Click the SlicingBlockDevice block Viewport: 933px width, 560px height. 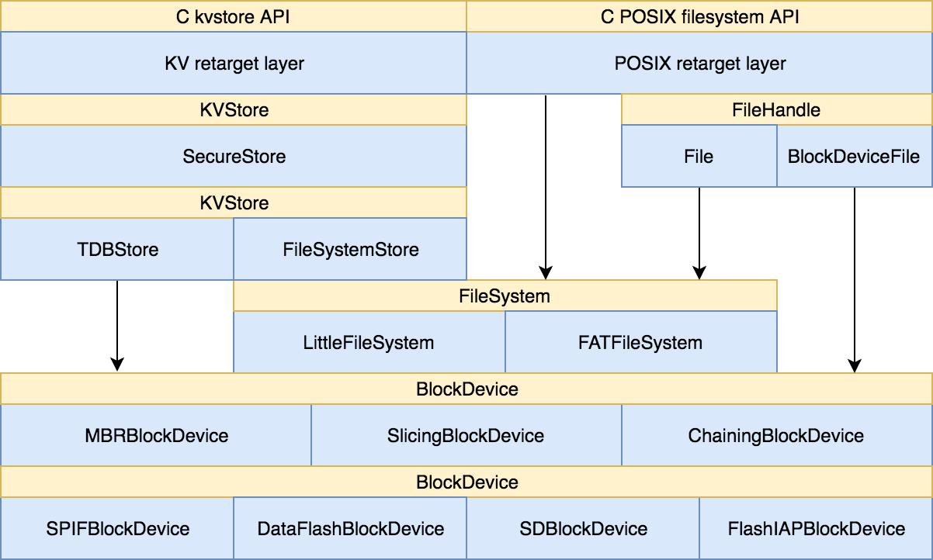point(466,435)
